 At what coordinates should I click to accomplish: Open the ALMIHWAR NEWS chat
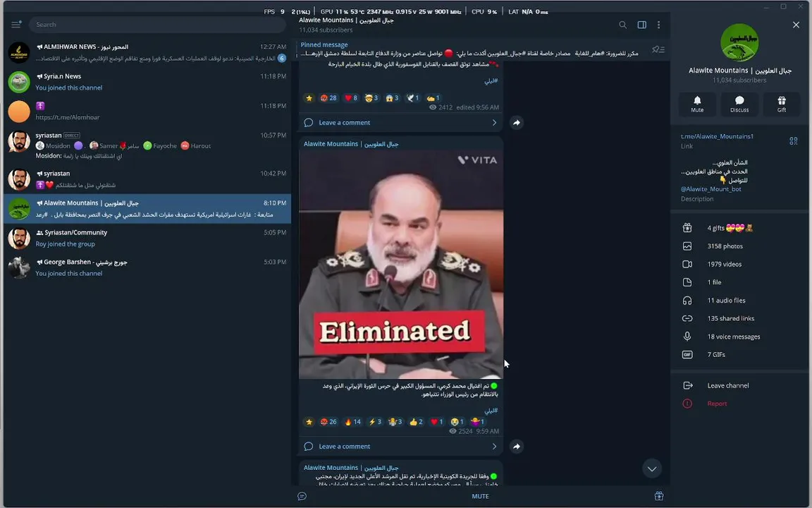click(147, 52)
